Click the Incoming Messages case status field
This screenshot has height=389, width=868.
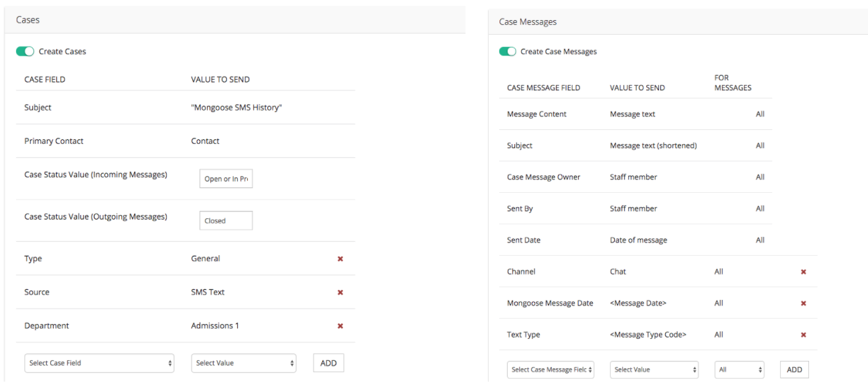226,179
